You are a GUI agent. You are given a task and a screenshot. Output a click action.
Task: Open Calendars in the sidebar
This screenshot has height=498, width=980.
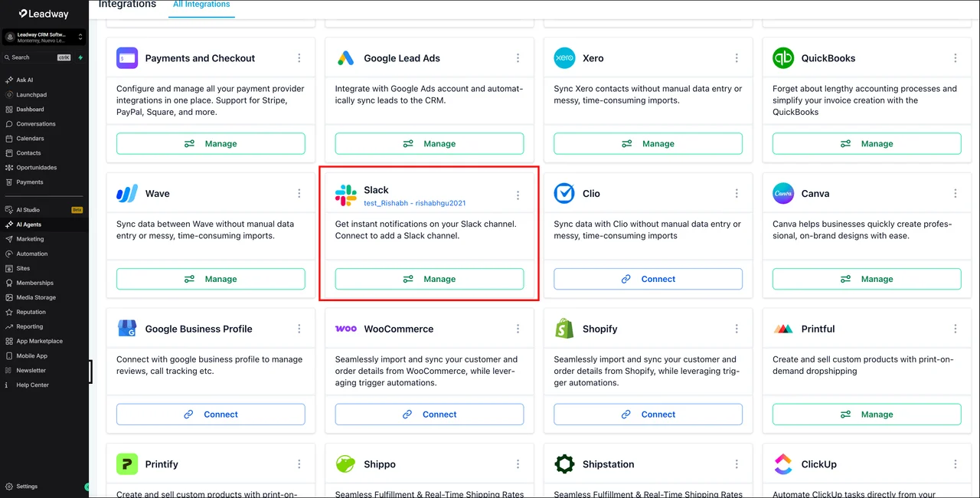[x=30, y=139]
